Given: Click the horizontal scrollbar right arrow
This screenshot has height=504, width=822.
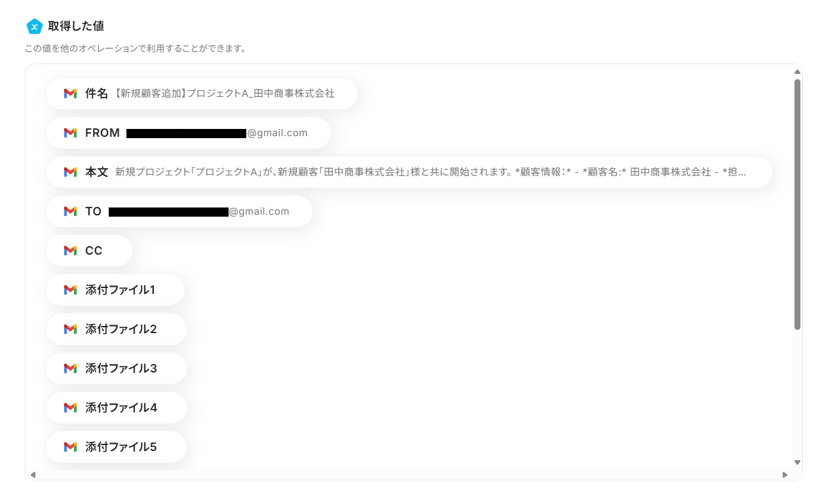Looking at the screenshot, I should pos(785,475).
